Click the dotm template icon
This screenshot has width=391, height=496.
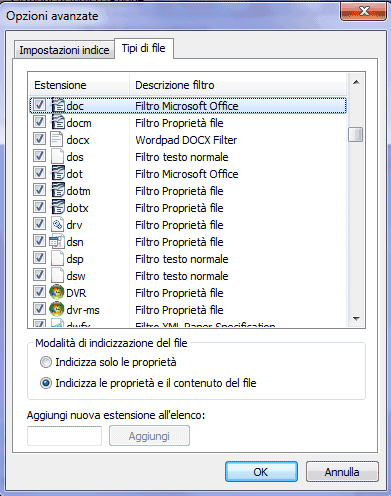coord(57,191)
